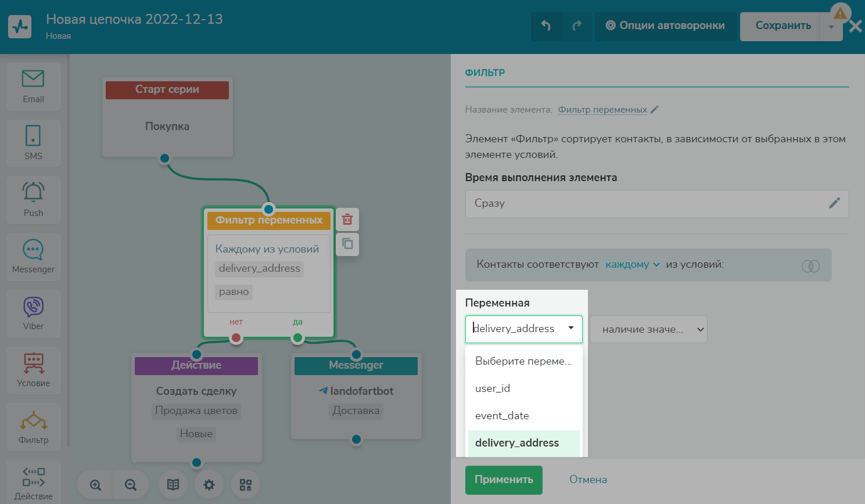Select the Условие element in sidebar
Viewport: 865px width, 504px height.
coord(33,370)
